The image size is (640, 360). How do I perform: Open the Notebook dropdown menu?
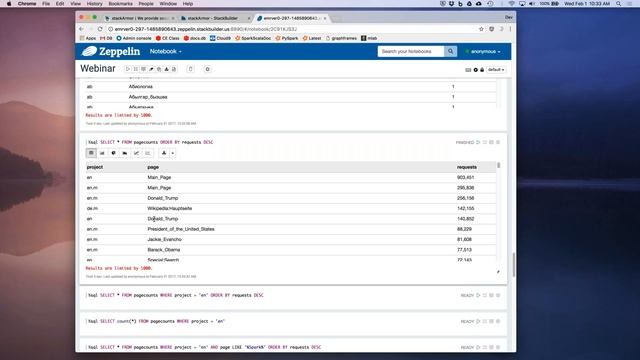[x=165, y=51]
